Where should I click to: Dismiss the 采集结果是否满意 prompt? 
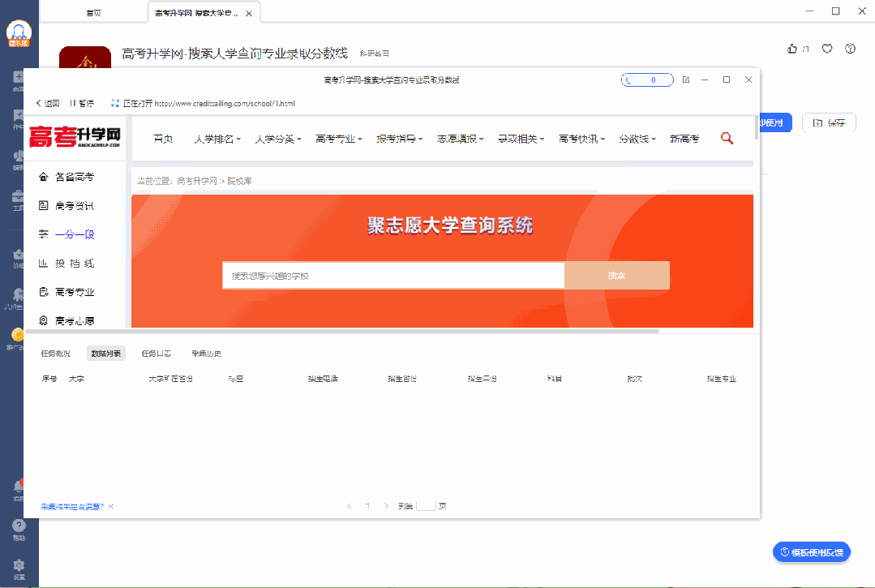[x=111, y=507]
